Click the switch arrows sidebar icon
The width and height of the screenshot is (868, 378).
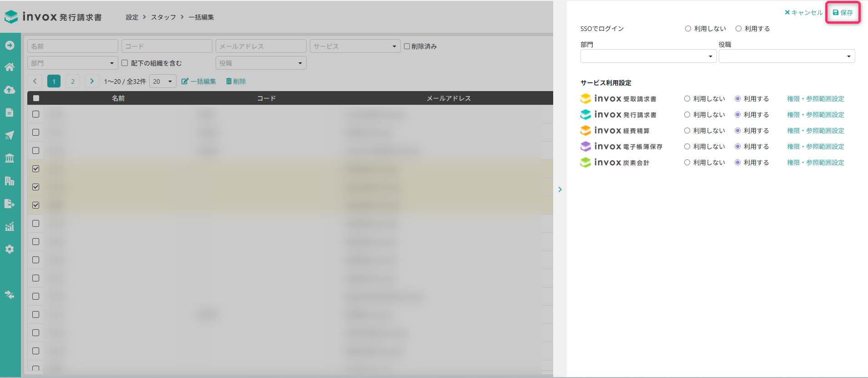tap(10, 295)
